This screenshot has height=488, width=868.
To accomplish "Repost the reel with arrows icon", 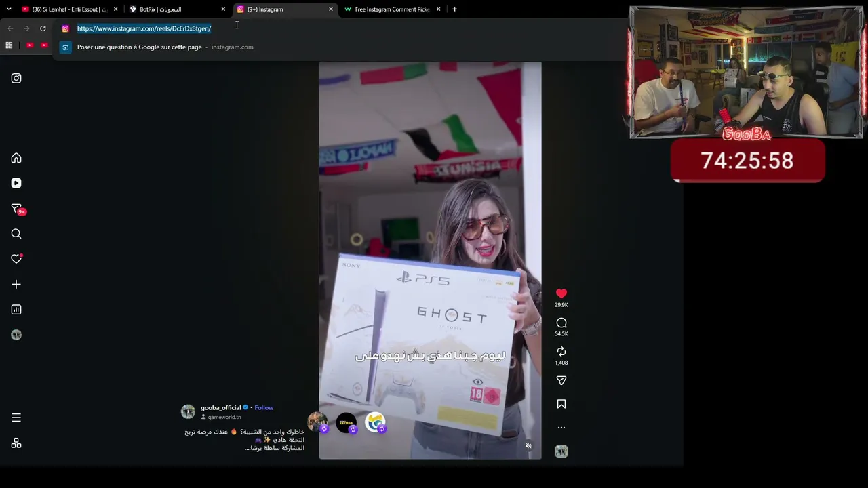I will tap(561, 352).
